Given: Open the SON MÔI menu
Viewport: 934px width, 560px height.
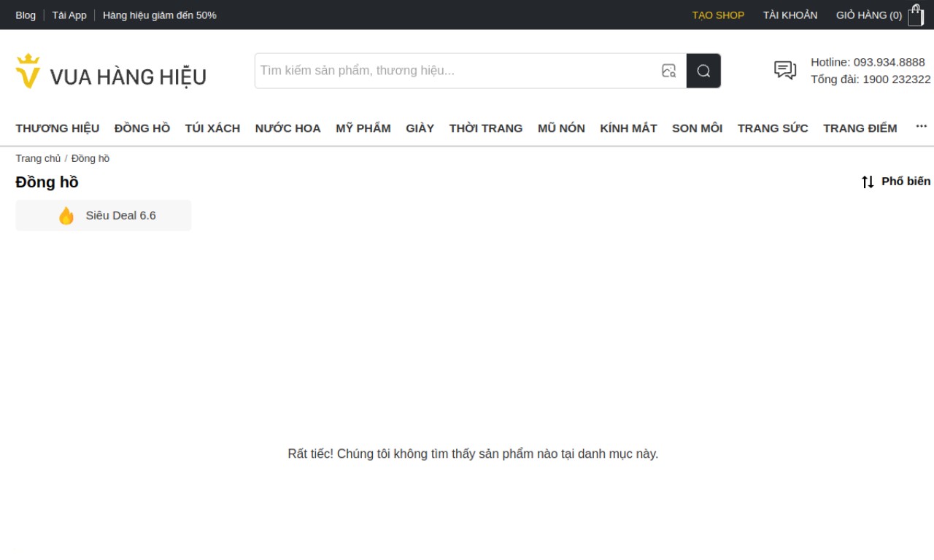Looking at the screenshot, I should point(698,128).
